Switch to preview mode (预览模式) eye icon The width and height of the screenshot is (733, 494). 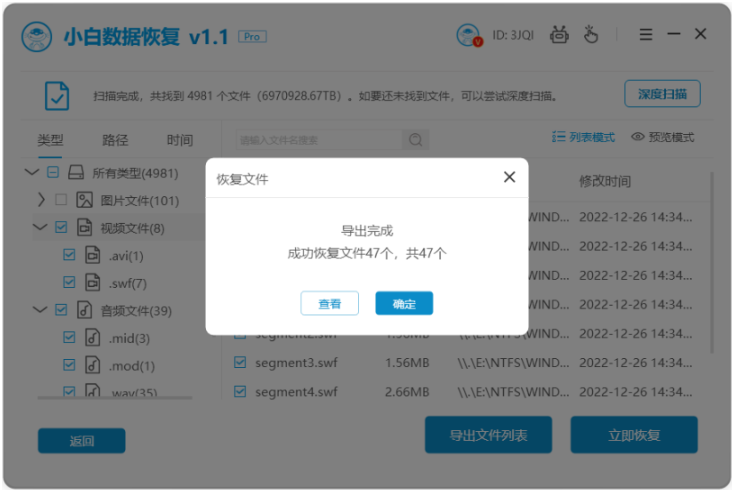point(638,136)
